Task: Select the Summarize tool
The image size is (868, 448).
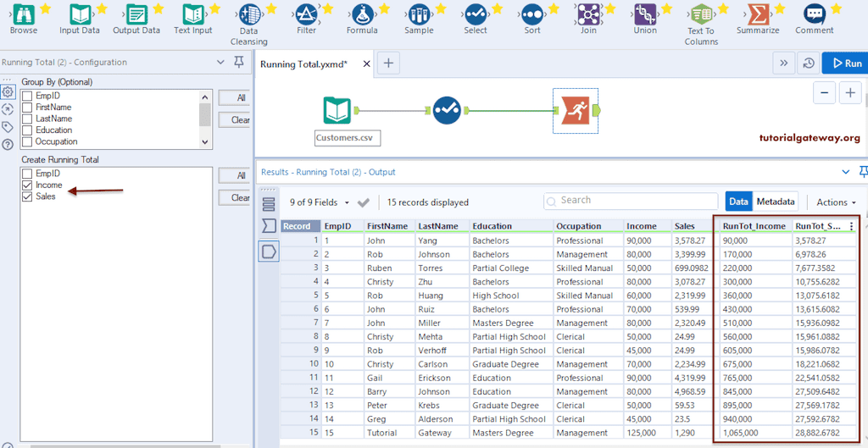Action: click(758, 14)
